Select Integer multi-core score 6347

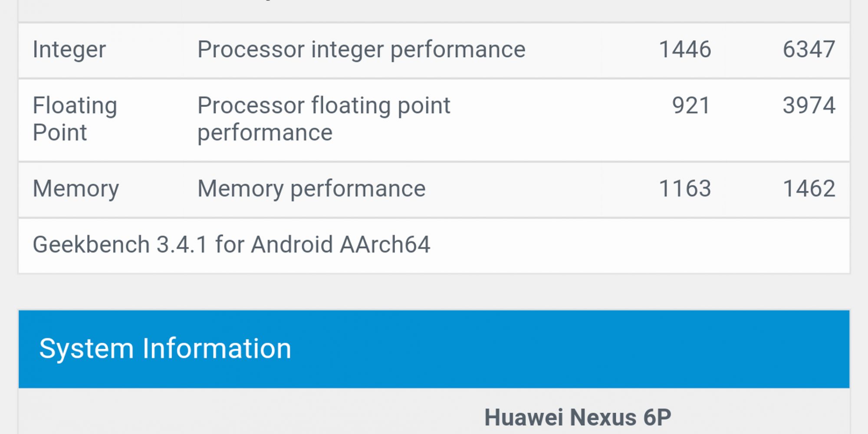(x=809, y=49)
